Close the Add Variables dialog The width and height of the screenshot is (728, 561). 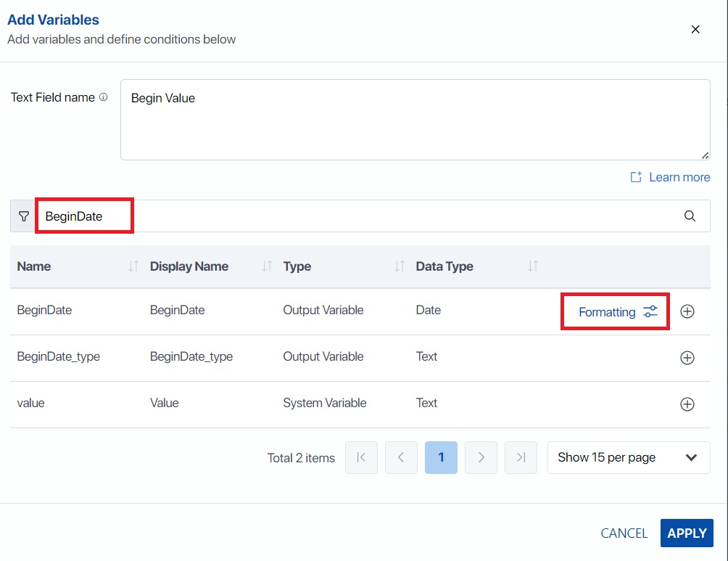(x=695, y=29)
